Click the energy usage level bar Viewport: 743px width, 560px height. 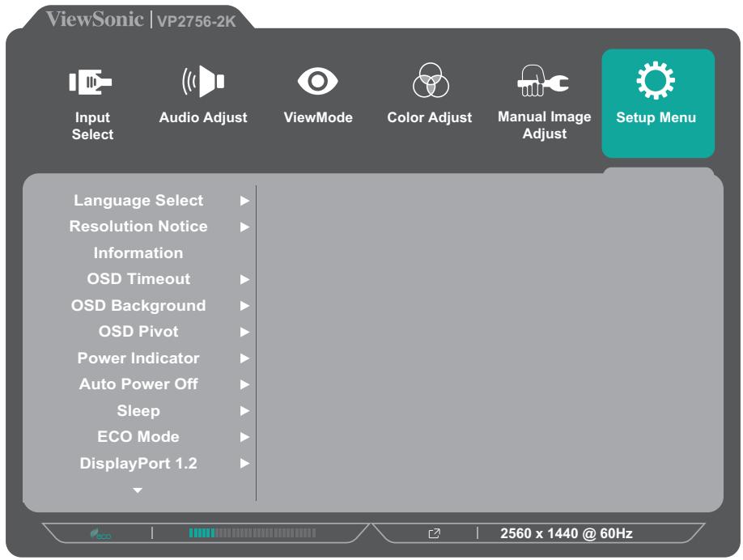click(252, 533)
